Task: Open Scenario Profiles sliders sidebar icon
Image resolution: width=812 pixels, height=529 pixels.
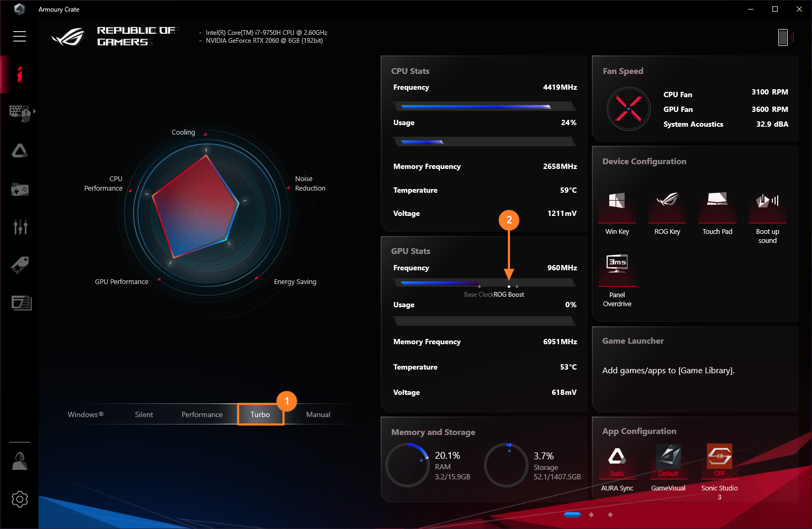Action: pyautogui.click(x=20, y=226)
